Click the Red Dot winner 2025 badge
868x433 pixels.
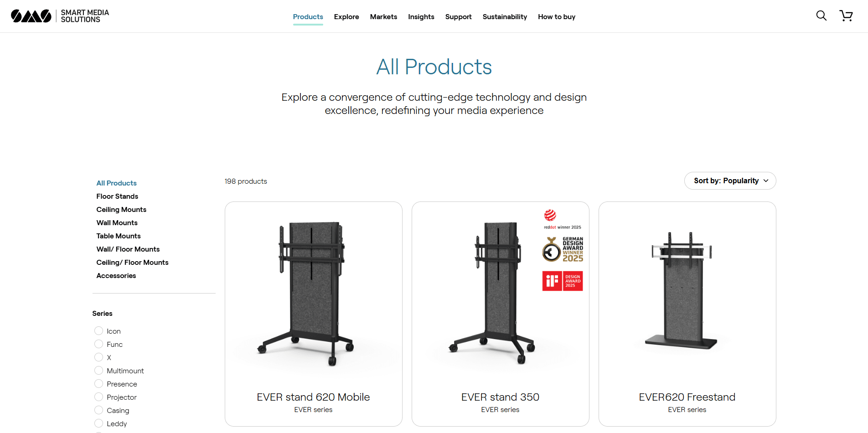[x=562, y=219]
